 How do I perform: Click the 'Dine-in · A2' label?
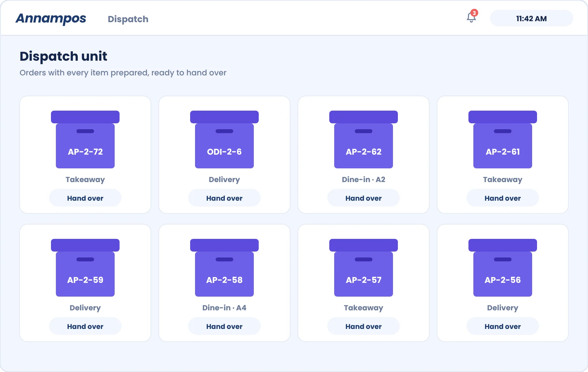pos(364,179)
